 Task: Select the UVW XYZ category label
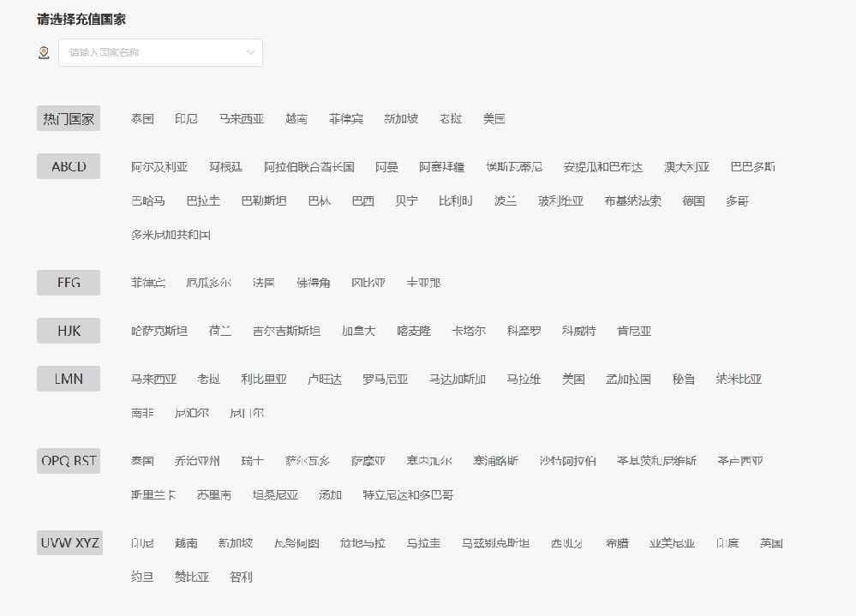pos(70,543)
